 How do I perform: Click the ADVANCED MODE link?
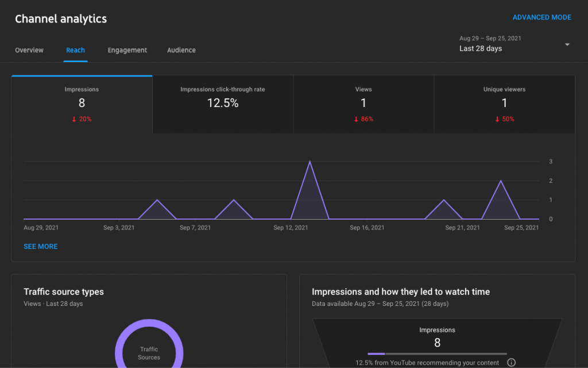click(541, 17)
